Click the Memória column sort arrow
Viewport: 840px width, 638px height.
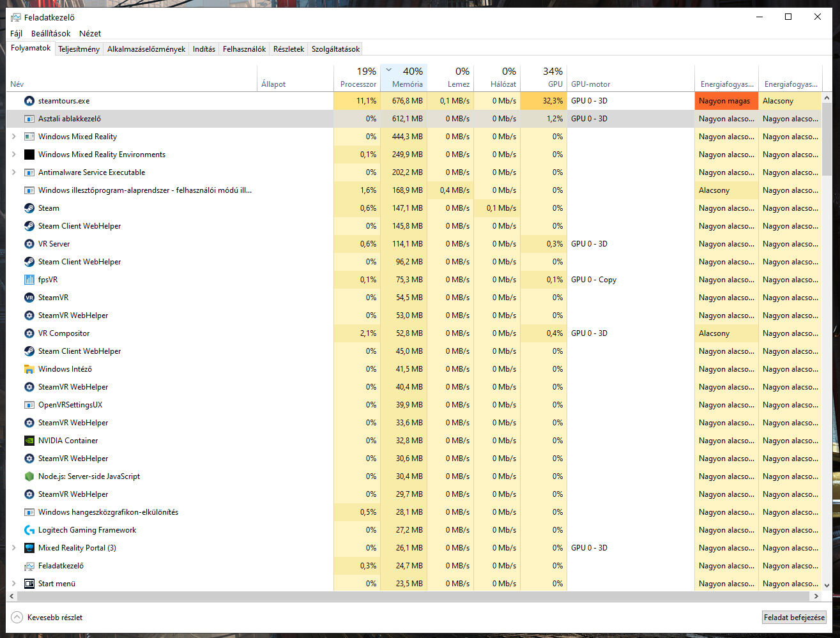point(388,70)
